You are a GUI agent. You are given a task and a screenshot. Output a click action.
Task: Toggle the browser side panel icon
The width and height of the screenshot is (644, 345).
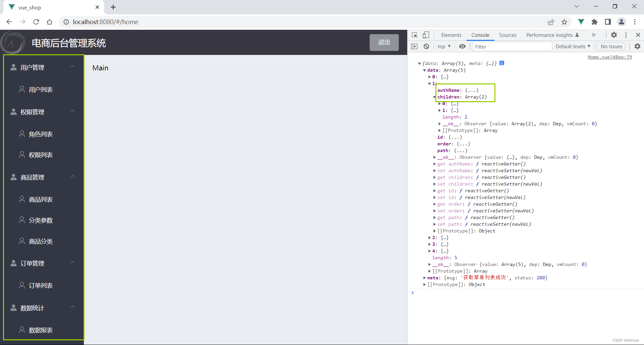pos(608,22)
